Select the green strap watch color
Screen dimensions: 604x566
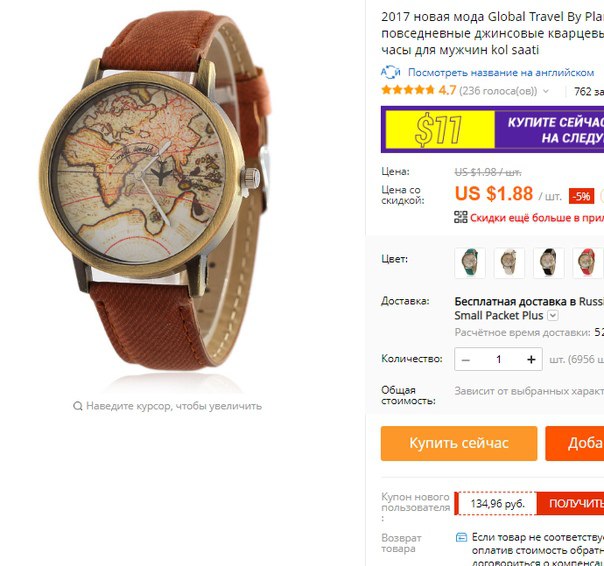470,263
